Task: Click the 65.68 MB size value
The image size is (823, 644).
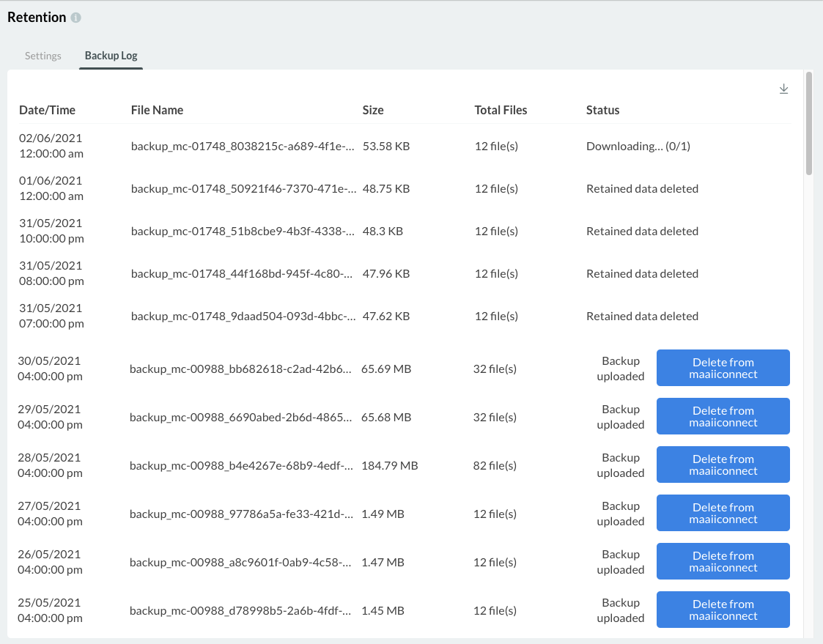Action: [386, 418]
